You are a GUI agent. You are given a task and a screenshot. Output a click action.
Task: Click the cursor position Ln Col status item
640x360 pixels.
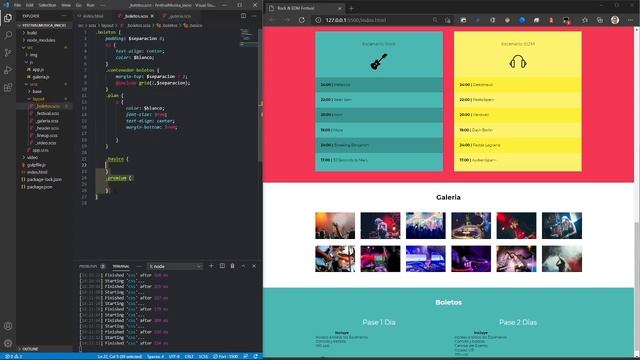click(120, 356)
